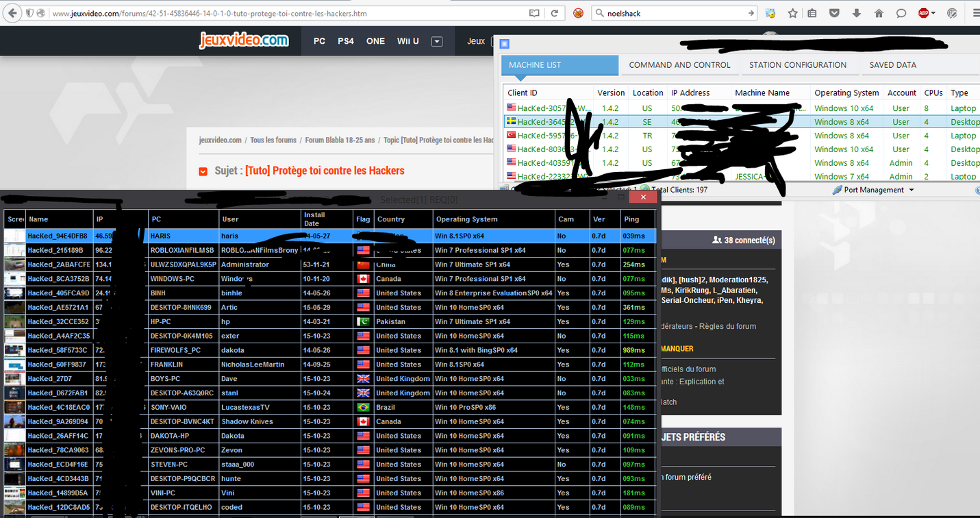Select PS4 in the jeuxvideo navigation bar
This screenshot has width=980, height=518.
pos(346,41)
